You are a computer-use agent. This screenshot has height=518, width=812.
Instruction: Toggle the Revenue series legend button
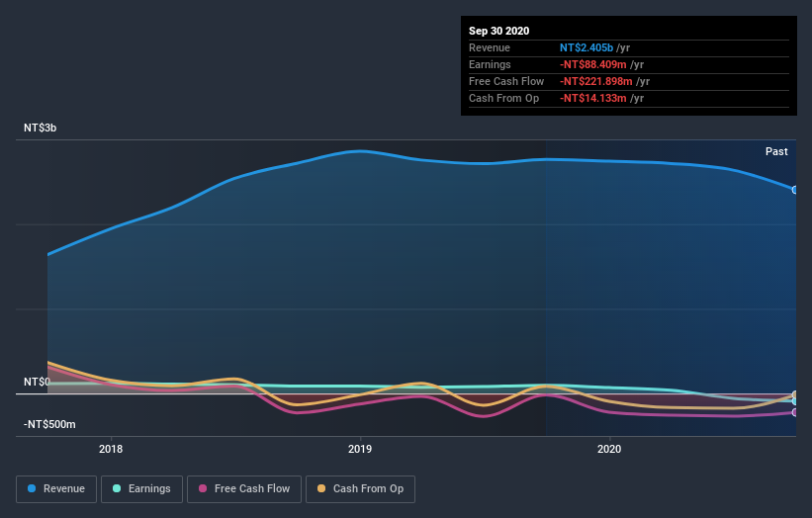(x=56, y=489)
